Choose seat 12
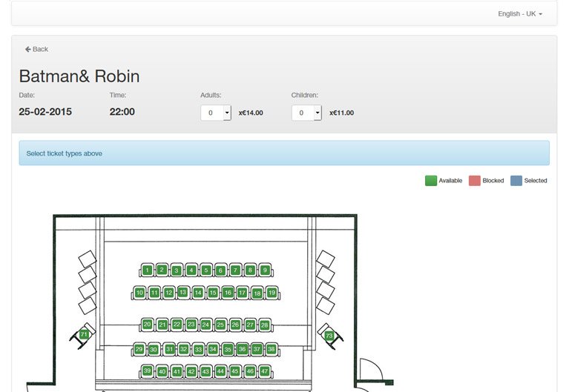 (x=168, y=293)
